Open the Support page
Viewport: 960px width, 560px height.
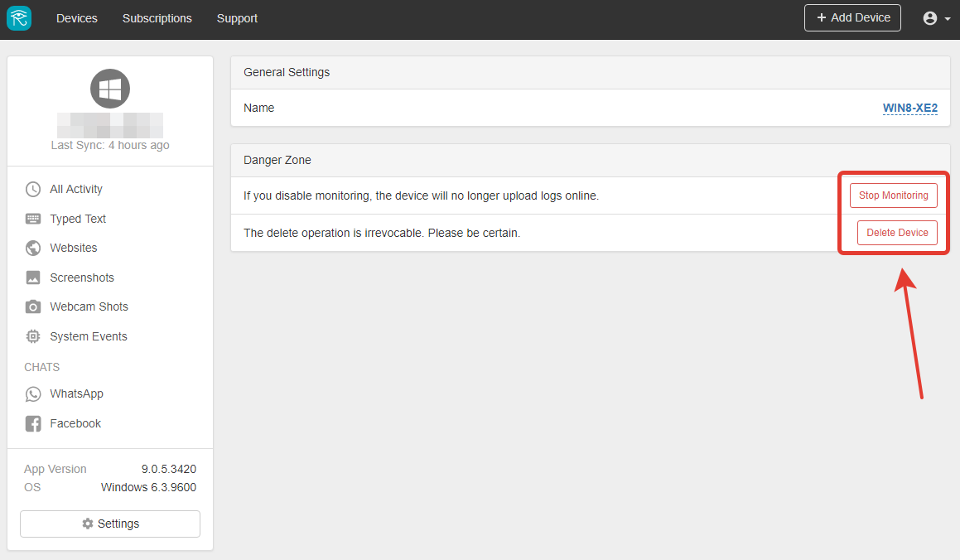click(x=237, y=18)
